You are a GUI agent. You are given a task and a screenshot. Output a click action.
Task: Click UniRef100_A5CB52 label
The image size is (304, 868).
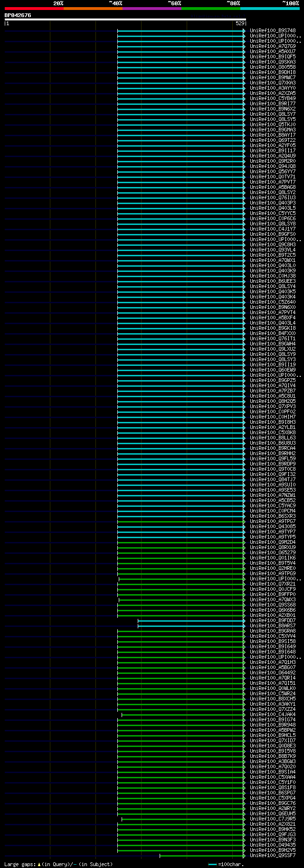click(273, 501)
